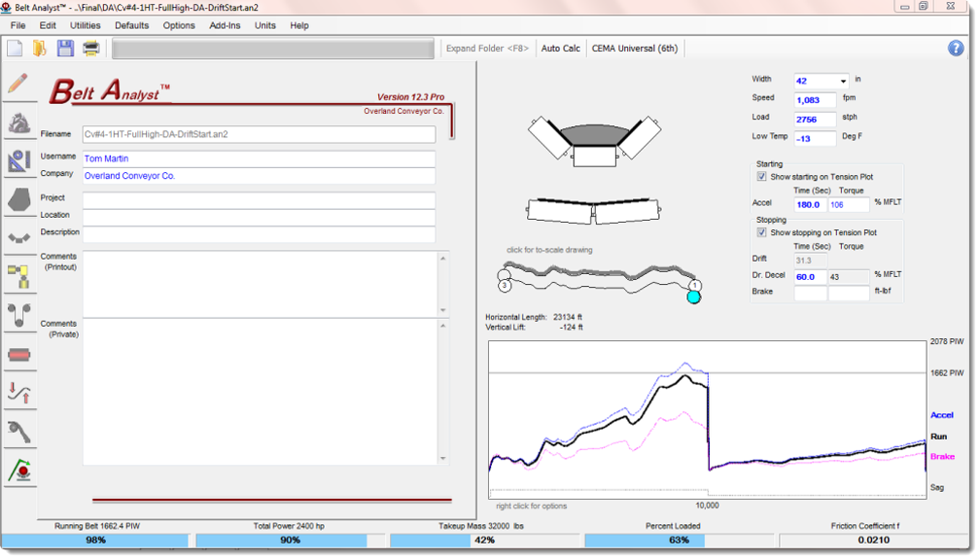The width and height of the screenshot is (980, 560).
Task: Click the cyan takeup circle on the profile
Action: click(694, 297)
